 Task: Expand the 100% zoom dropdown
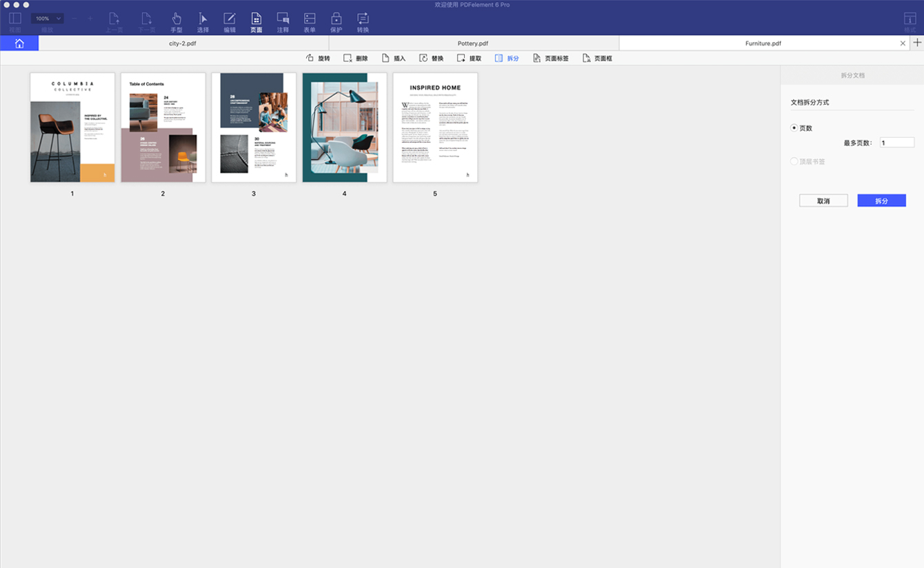tap(47, 19)
